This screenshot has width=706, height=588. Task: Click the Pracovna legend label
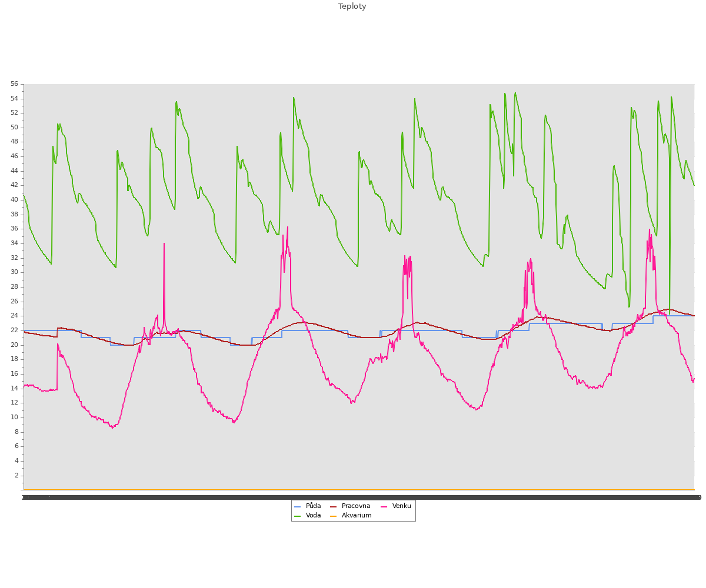356,506
